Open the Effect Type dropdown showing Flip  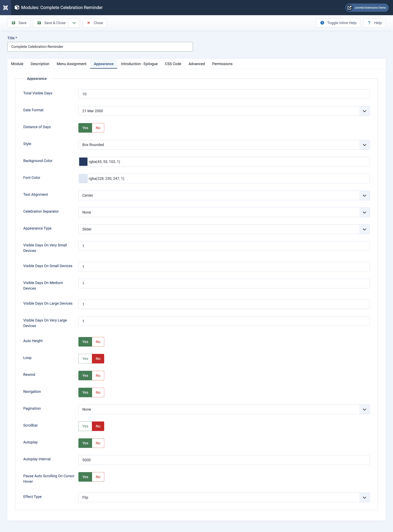point(224,497)
